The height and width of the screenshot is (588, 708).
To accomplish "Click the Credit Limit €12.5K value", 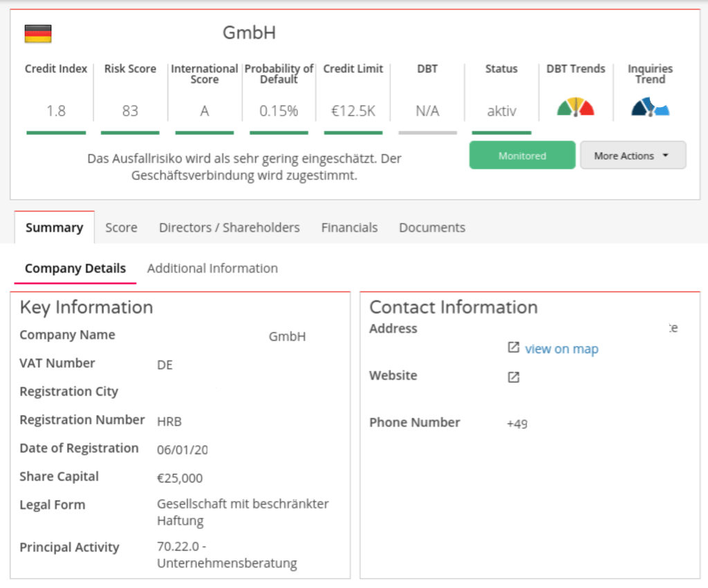I will (x=353, y=111).
